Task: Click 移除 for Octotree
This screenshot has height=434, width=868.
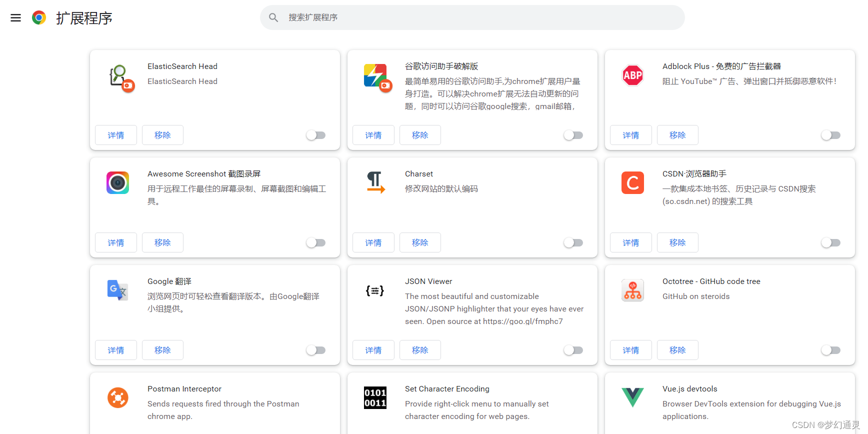Action: coord(677,350)
